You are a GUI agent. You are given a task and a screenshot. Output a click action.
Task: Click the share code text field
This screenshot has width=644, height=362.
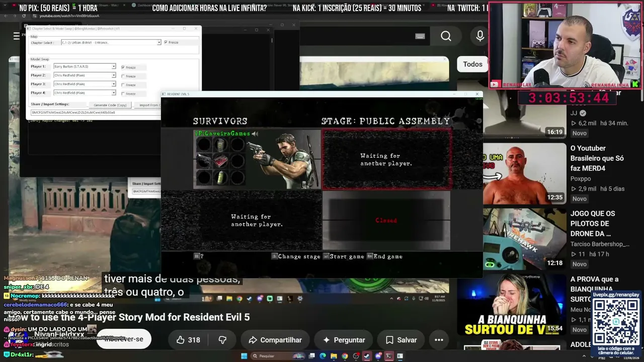pyautogui.click(x=96, y=113)
